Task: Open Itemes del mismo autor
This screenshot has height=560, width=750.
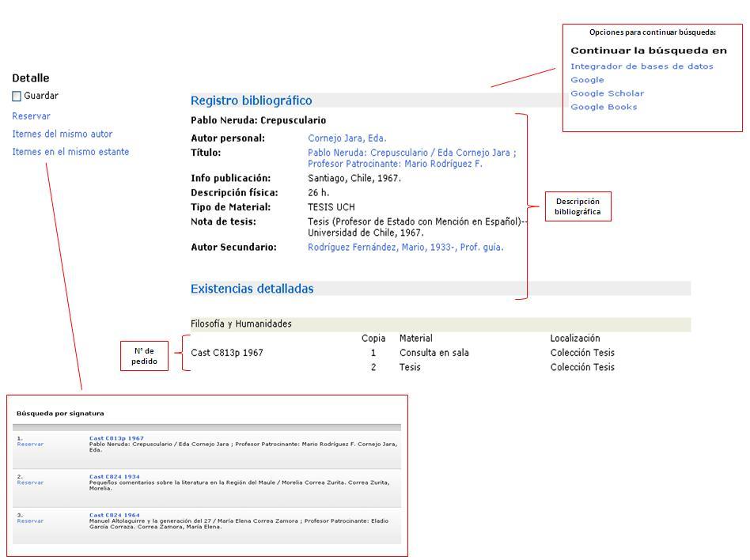Action: pos(62,134)
